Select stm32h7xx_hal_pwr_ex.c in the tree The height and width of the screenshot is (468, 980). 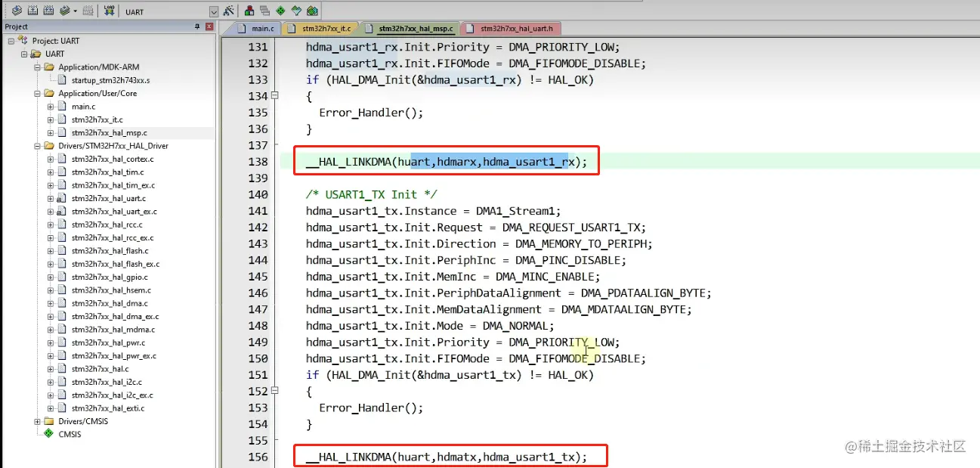point(113,356)
